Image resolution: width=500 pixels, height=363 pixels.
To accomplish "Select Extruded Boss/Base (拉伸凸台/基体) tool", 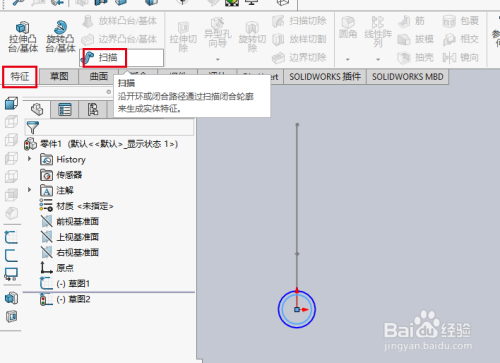I will click(x=23, y=37).
